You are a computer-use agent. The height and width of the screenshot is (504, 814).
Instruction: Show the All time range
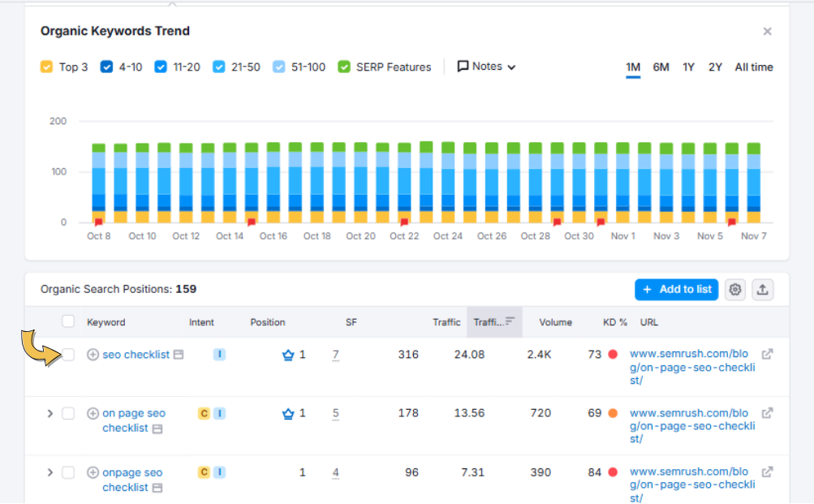(754, 67)
